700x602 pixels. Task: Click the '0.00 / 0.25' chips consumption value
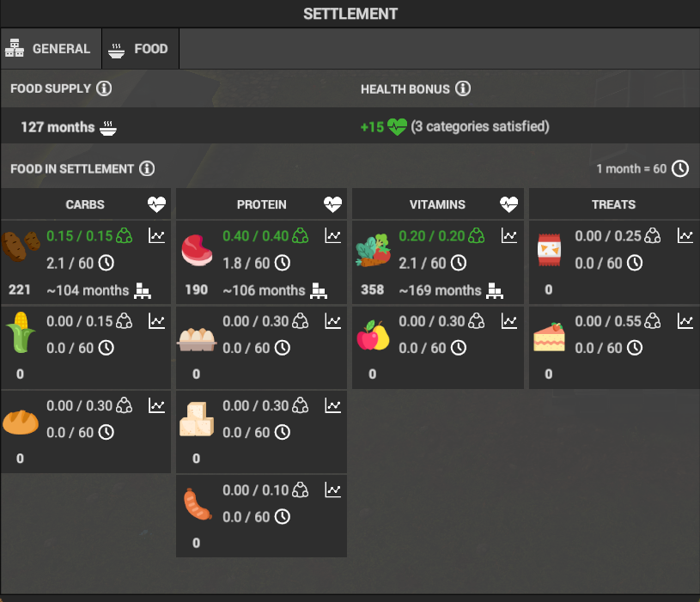pos(608,235)
